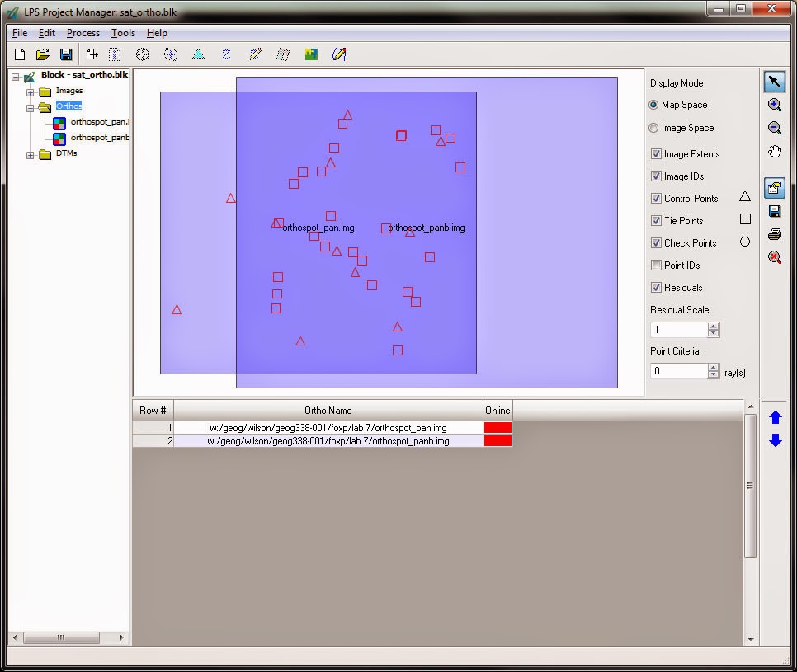Select the zoom in magnifier tool
Screen dimensions: 797x672
click(774, 106)
